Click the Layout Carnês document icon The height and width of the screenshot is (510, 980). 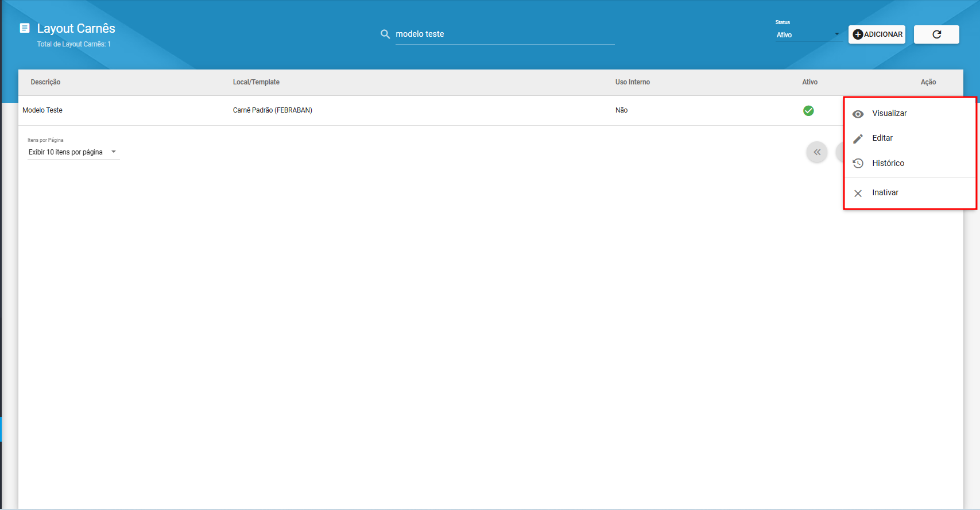(25, 28)
